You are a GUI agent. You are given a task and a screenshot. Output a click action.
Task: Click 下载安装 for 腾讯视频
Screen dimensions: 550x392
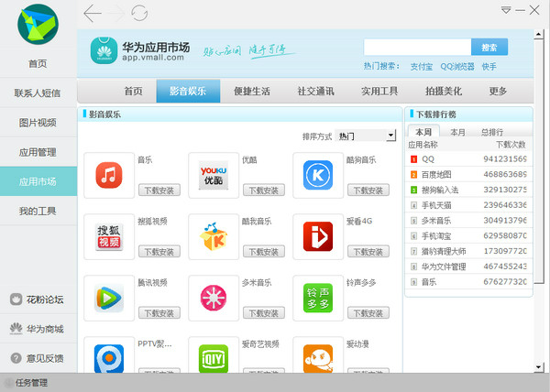tap(159, 313)
